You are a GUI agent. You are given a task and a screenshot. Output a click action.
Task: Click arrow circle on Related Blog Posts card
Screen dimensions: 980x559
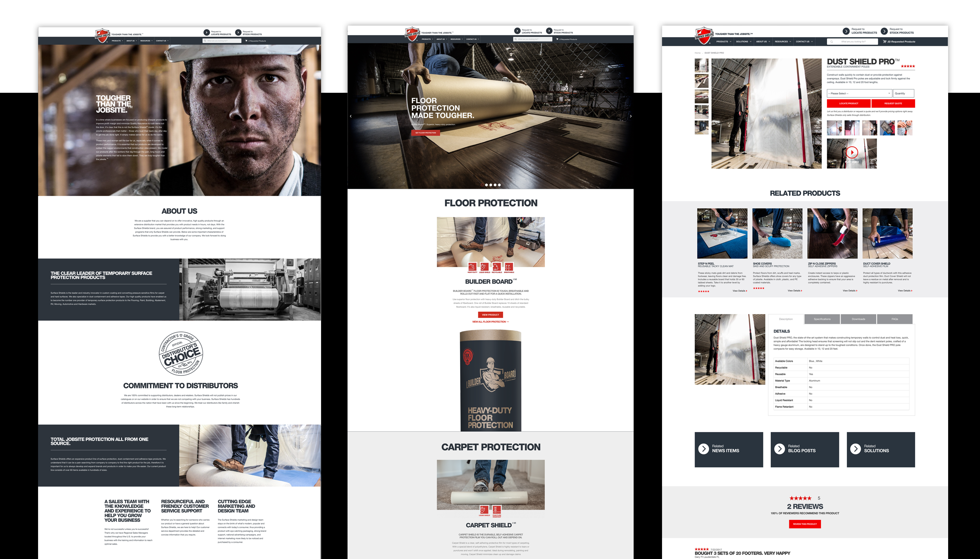coord(779,449)
